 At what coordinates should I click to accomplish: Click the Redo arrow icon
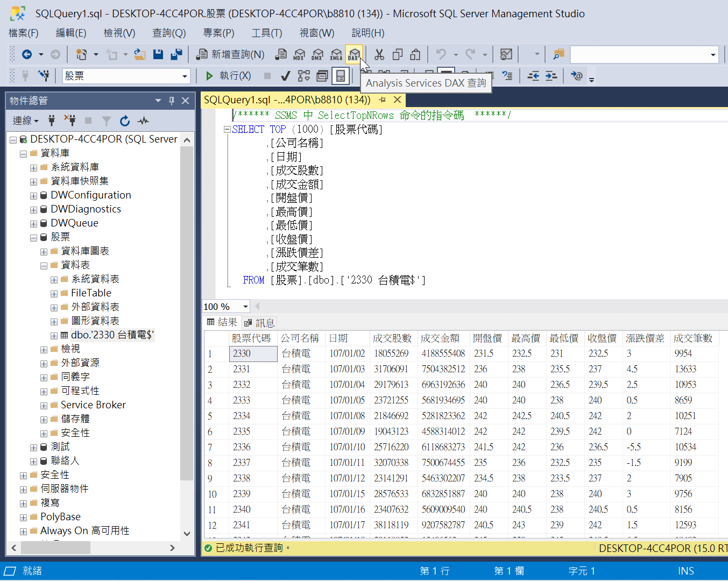click(471, 54)
